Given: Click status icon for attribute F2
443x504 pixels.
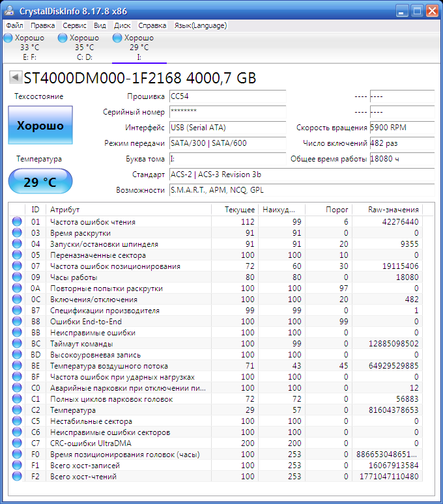Looking at the screenshot, I should 17,476.
